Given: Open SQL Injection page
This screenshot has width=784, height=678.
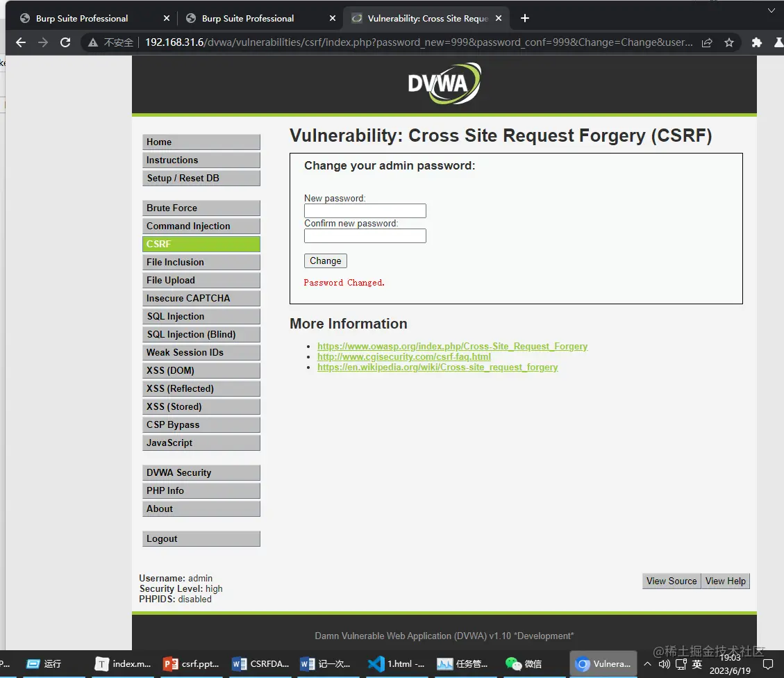Looking at the screenshot, I should (x=201, y=317).
